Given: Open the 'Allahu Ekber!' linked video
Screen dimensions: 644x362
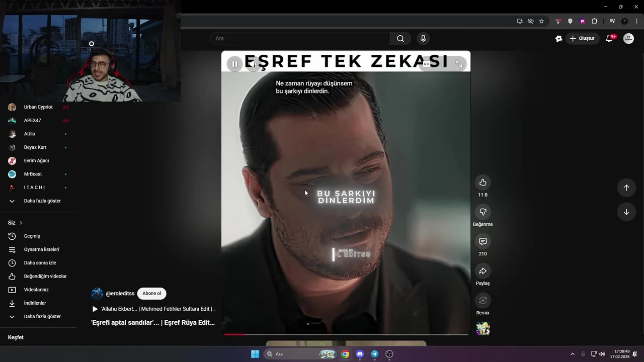Looking at the screenshot, I should pyautogui.click(x=154, y=309).
